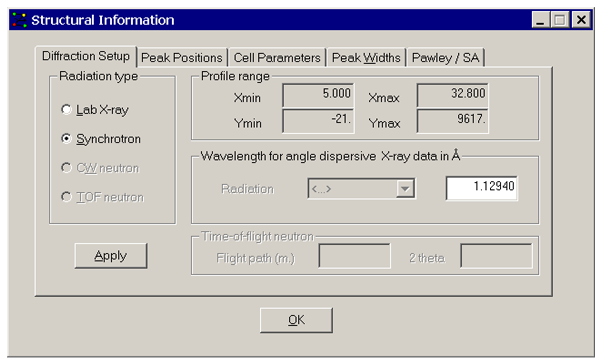Image resolution: width=602 pixels, height=364 pixels.
Task: Click the Structural Information title bar icon
Action: (19, 20)
